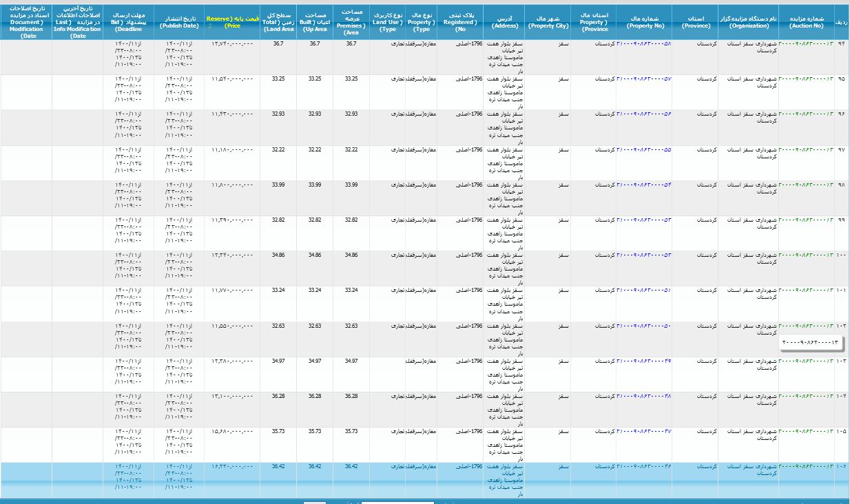Sort table by Reserve Price column header
This screenshot has width=850, height=504.
pos(231,22)
